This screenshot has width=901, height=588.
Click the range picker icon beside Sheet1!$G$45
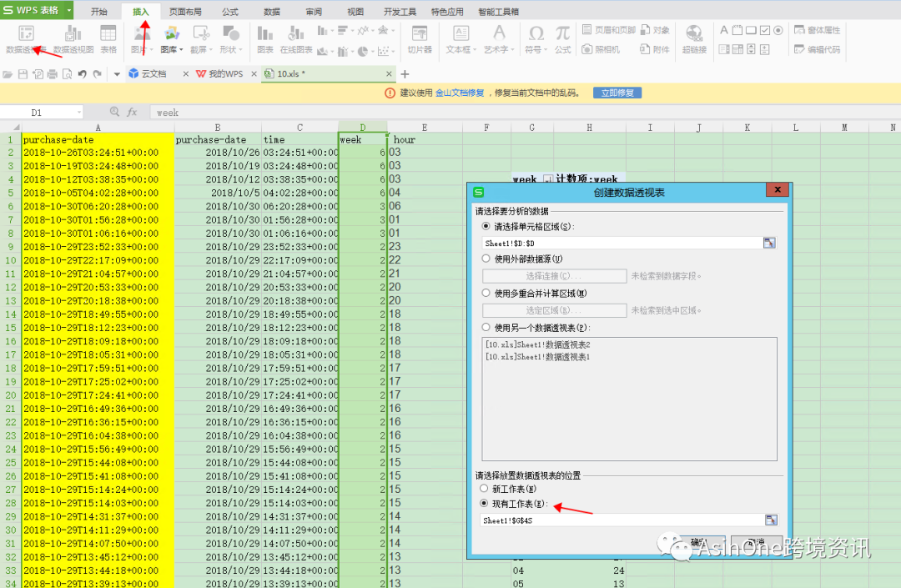click(x=771, y=520)
